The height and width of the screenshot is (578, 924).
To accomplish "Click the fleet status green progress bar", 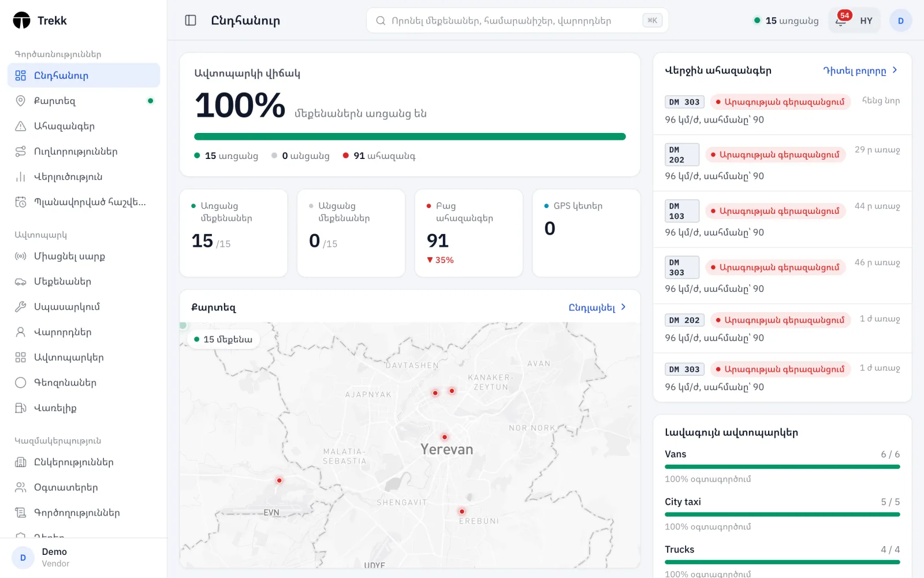I will pyautogui.click(x=410, y=137).
